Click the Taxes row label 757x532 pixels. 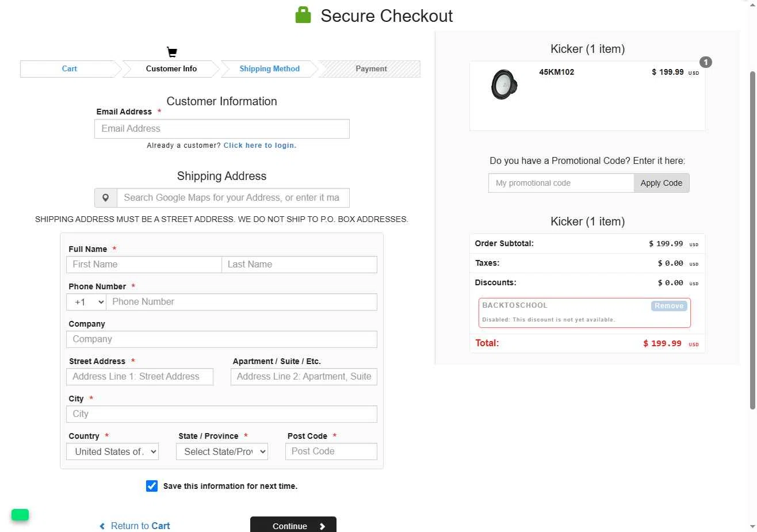[x=487, y=263]
